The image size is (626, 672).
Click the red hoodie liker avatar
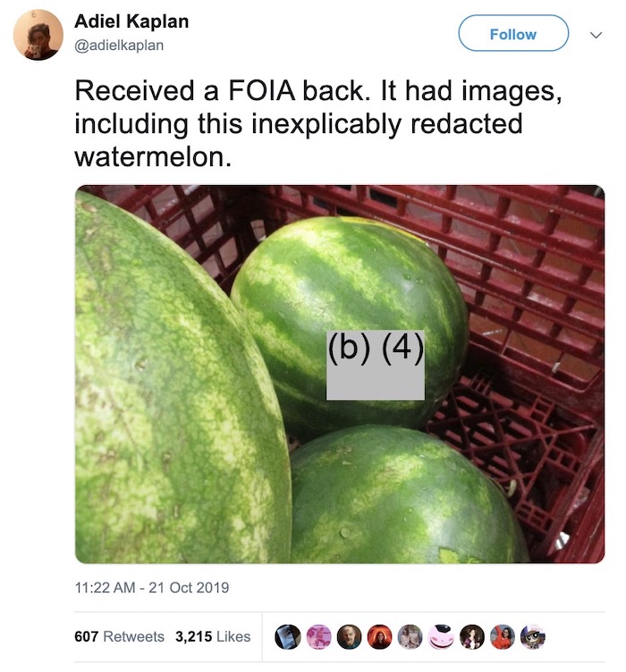coord(503,637)
